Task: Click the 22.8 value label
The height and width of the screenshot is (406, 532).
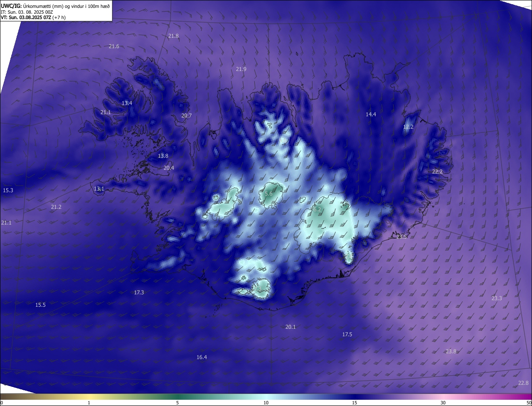Action: click(523, 383)
